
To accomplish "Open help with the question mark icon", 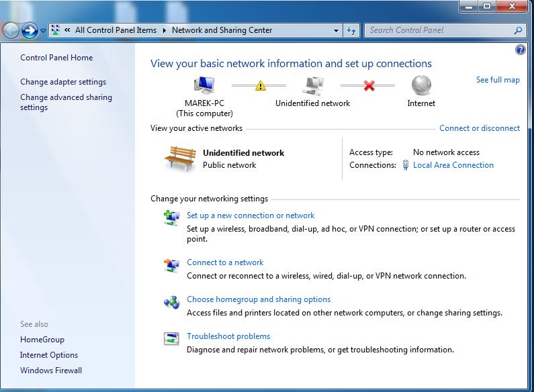I will (x=520, y=50).
